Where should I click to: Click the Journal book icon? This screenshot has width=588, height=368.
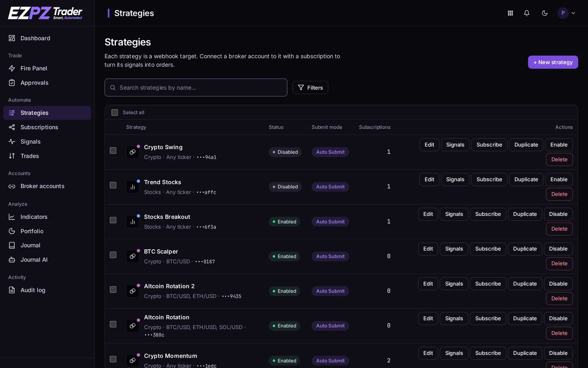coord(12,245)
